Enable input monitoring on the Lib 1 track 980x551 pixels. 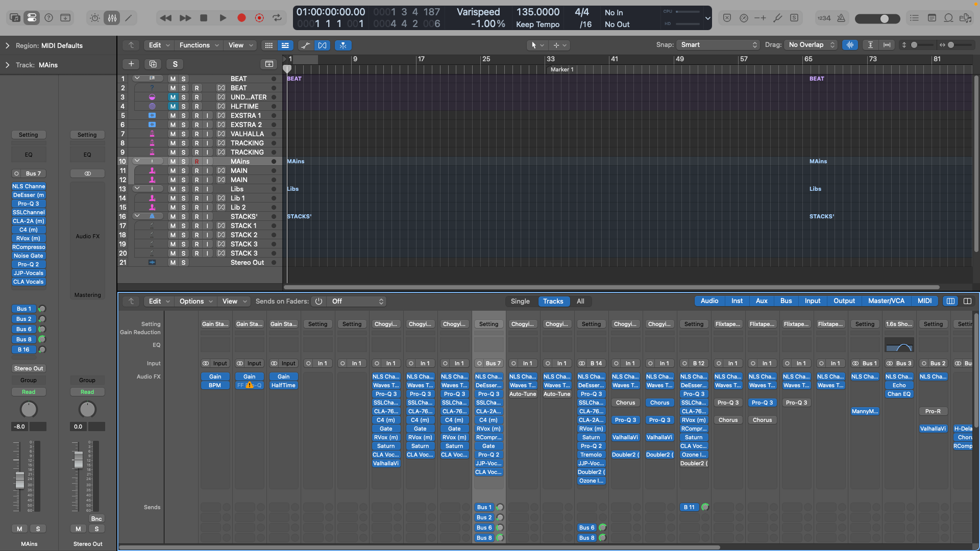[208, 198]
